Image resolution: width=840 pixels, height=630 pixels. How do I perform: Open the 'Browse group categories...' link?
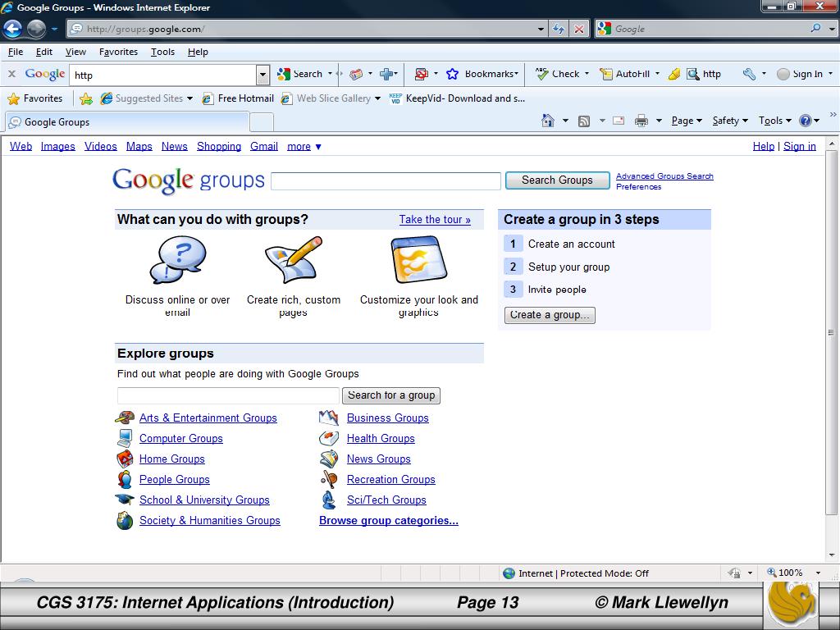point(388,520)
